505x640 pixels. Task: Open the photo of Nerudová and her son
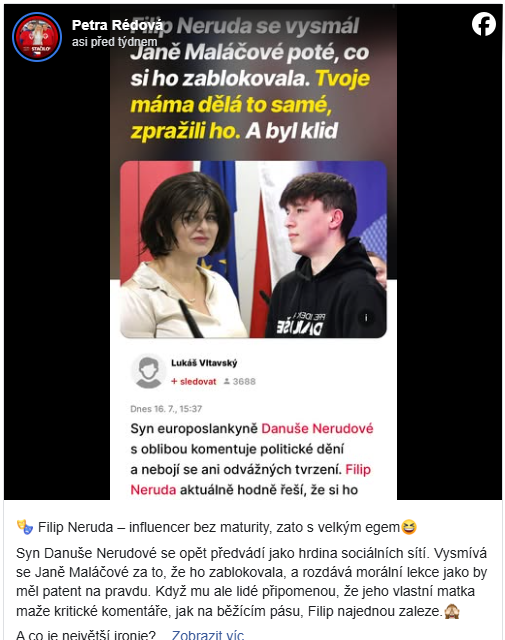click(x=253, y=249)
